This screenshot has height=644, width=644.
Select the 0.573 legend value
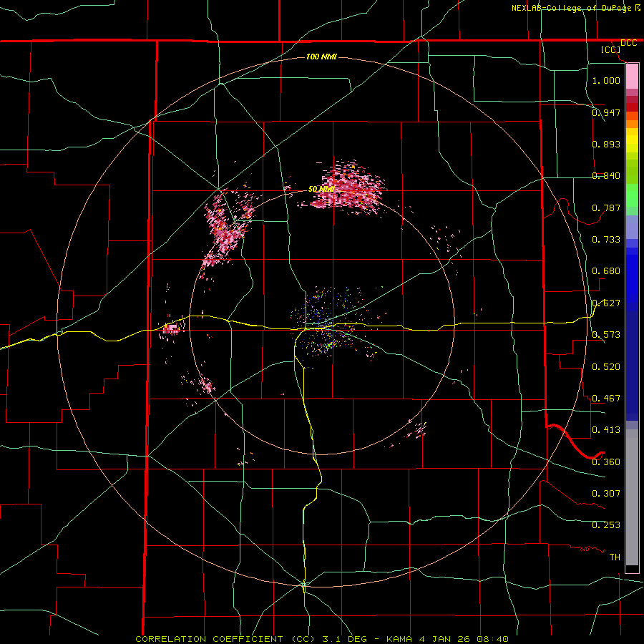[x=606, y=335]
